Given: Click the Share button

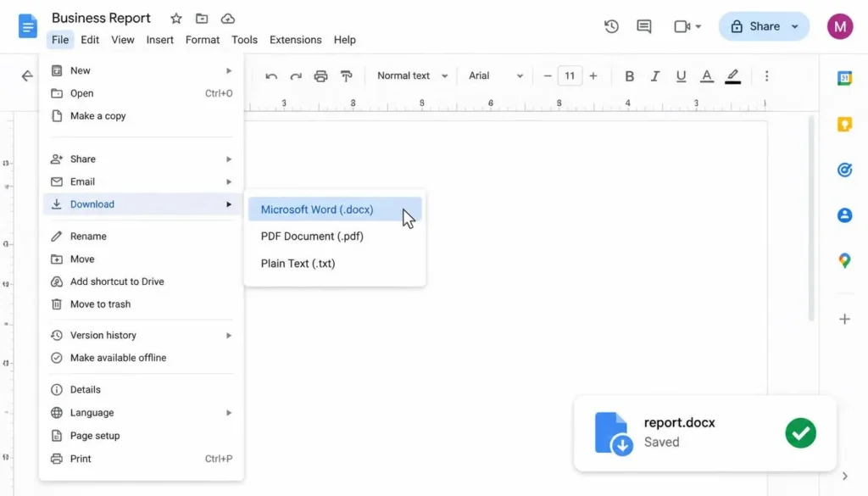Looking at the screenshot, I should [x=755, y=26].
